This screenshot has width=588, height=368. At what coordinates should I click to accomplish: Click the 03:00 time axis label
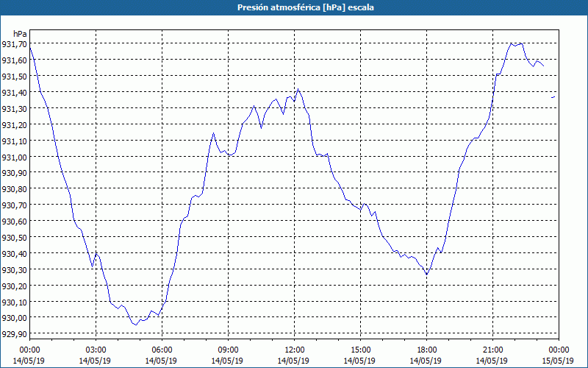(96, 350)
